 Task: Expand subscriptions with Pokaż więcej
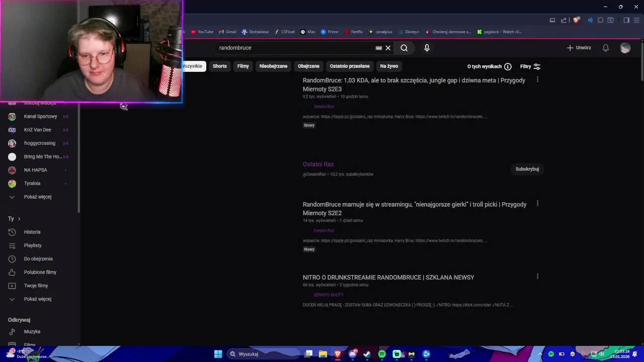click(39, 197)
